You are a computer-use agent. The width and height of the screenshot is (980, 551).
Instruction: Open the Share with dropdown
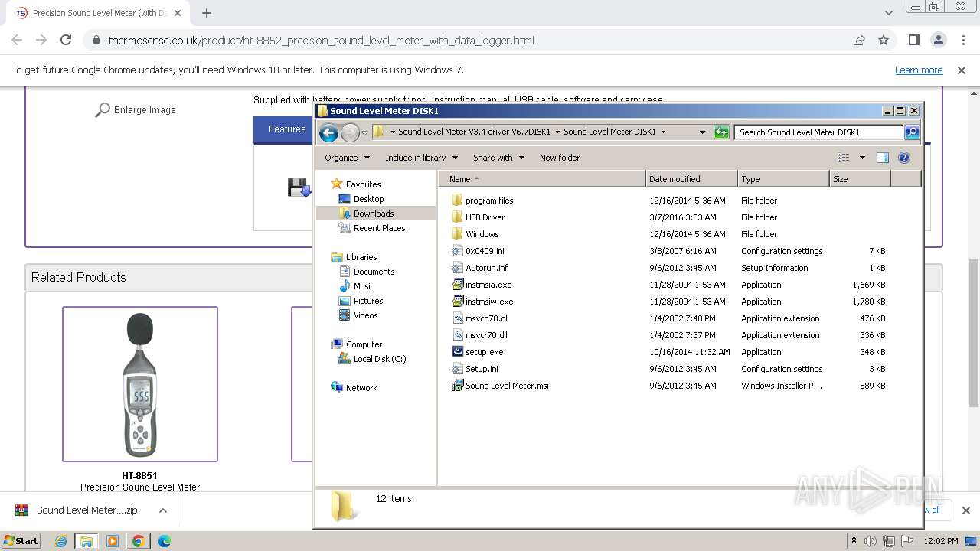(x=498, y=158)
